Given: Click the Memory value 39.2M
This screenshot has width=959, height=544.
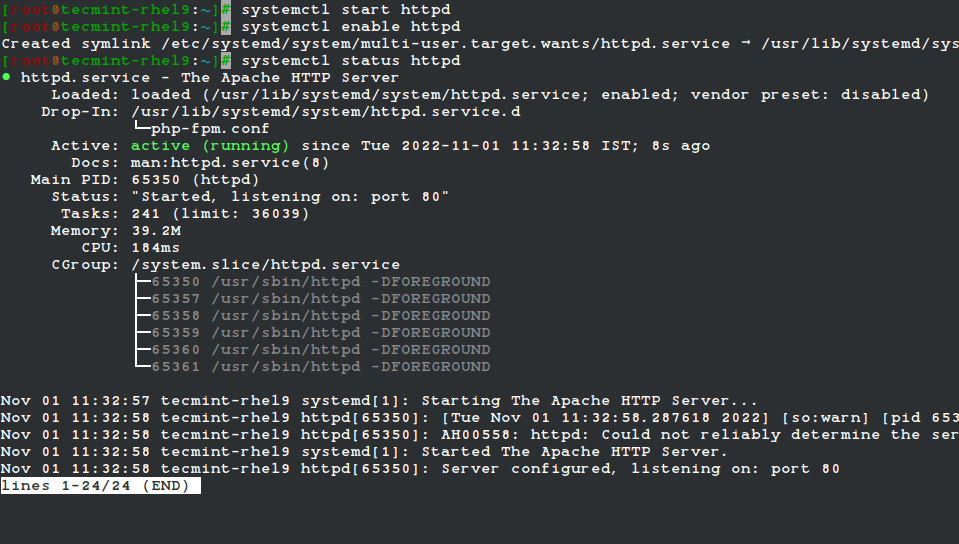Looking at the screenshot, I should click(155, 231).
